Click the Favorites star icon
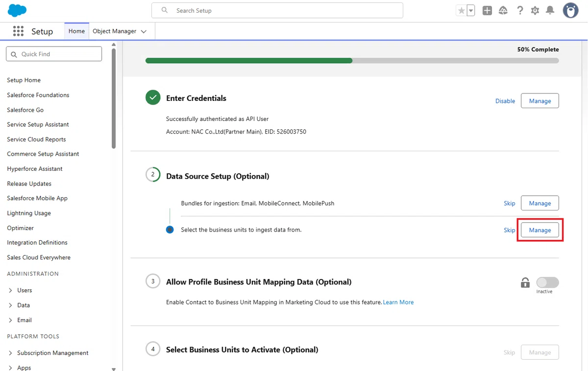Viewport: 588px width, 371px height. coord(461,11)
